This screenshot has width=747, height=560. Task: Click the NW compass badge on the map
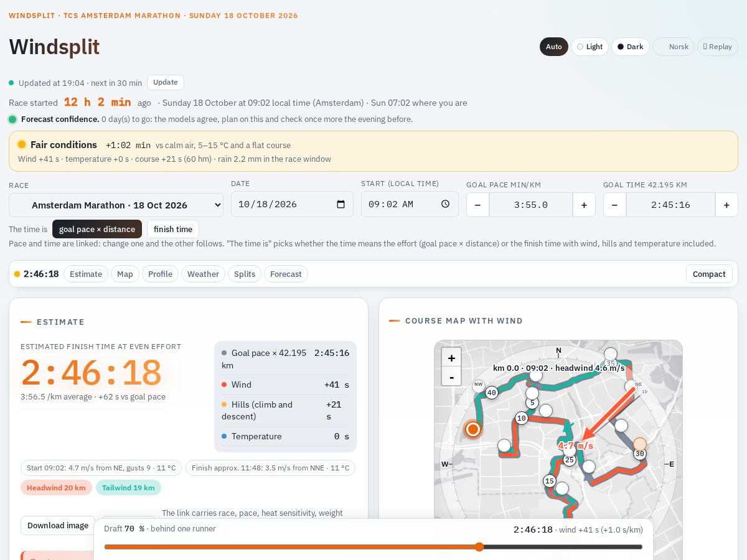pos(479,385)
